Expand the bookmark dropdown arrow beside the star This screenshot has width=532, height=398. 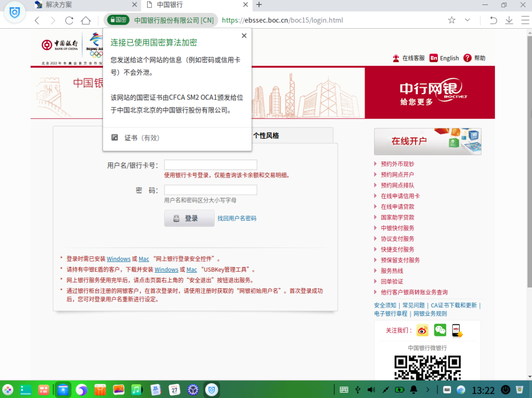tap(468, 20)
